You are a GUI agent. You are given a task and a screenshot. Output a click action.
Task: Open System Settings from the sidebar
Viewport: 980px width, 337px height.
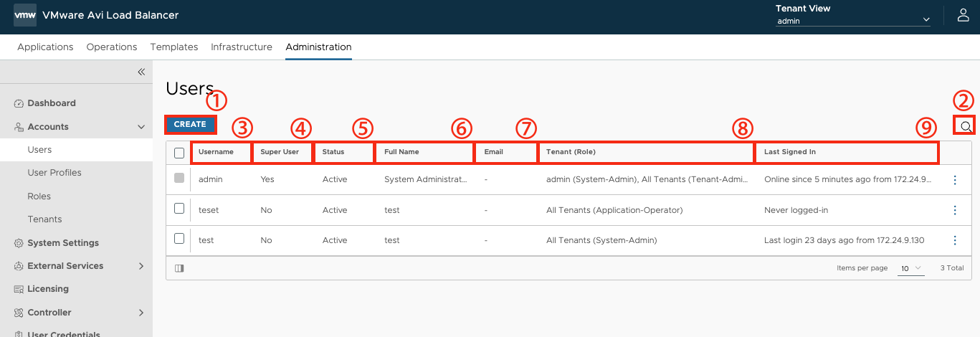point(63,243)
